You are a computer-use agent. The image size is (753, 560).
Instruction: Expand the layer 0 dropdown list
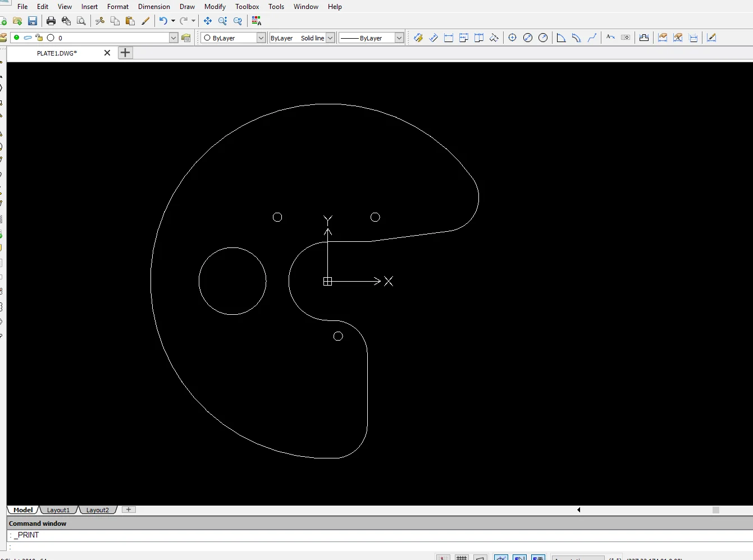(174, 38)
